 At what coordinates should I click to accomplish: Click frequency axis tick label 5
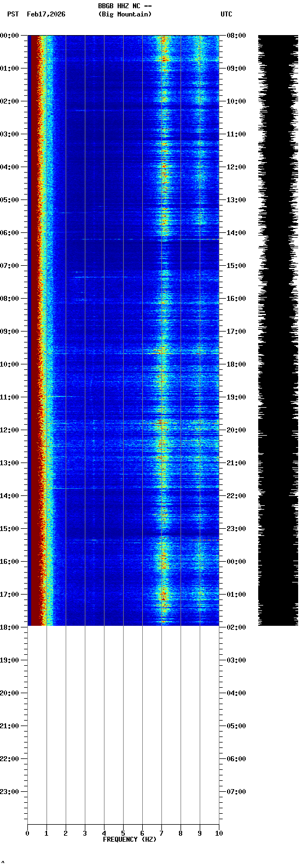tap(123, 833)
